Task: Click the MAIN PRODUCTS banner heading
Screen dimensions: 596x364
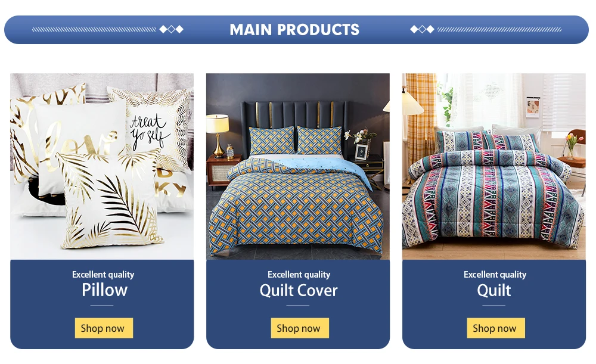Action: pyautogui.click(x=294, y=30)
